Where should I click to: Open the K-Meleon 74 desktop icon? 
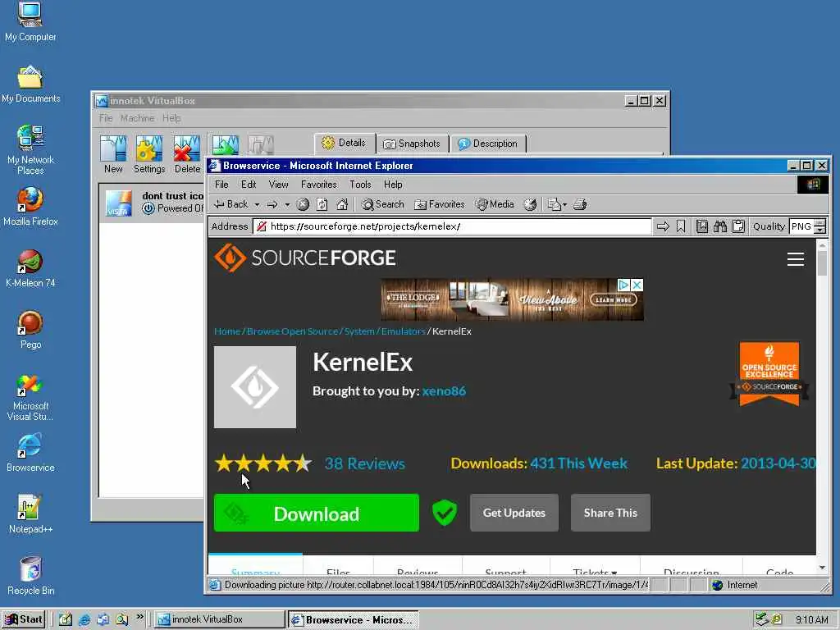point(30,268)
